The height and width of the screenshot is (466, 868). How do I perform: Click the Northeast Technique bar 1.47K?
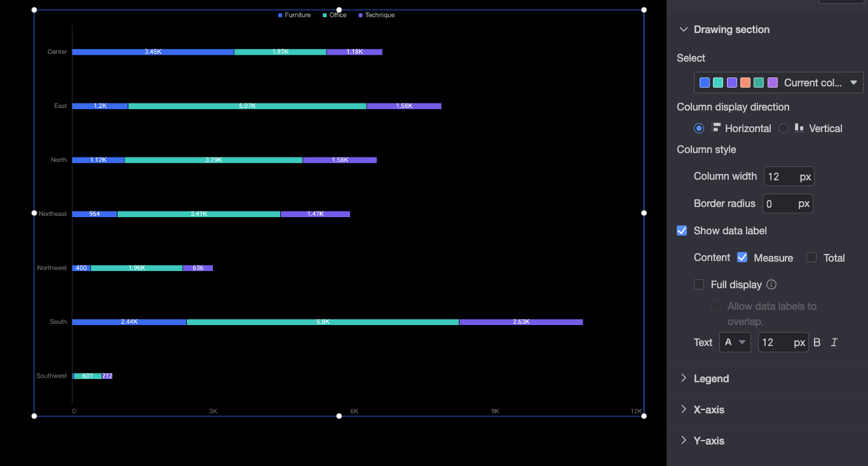pos(315,214)
